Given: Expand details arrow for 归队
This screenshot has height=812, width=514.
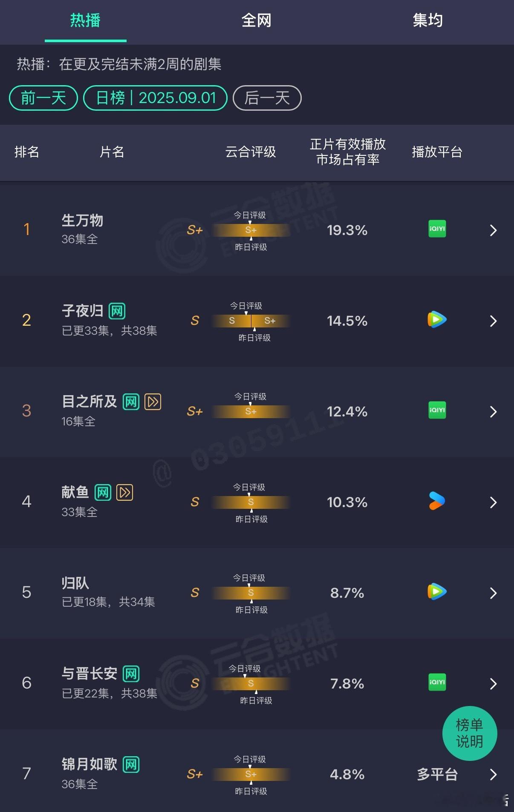Looking at the screenshot, I should click(x=494, y=593).
